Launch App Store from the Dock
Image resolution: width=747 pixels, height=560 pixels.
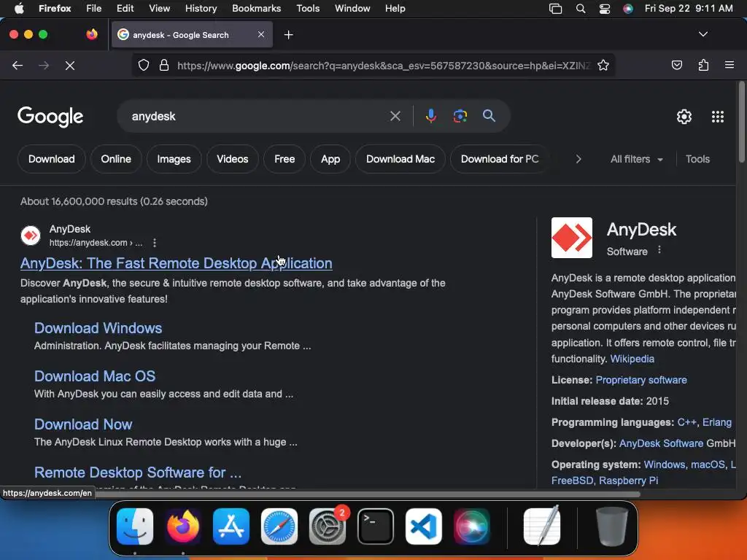231,526
